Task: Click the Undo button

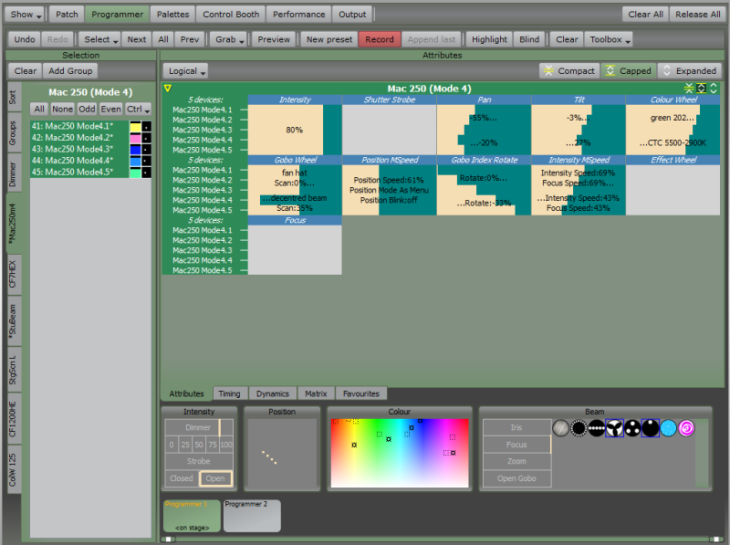Action: (24, 40)
